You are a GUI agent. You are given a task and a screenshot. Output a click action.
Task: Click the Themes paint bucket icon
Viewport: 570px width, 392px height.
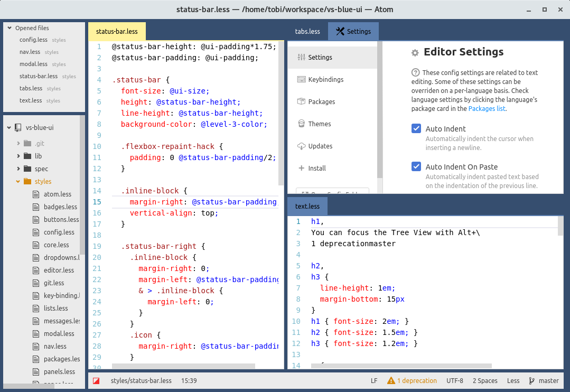[x=301, y=124]
